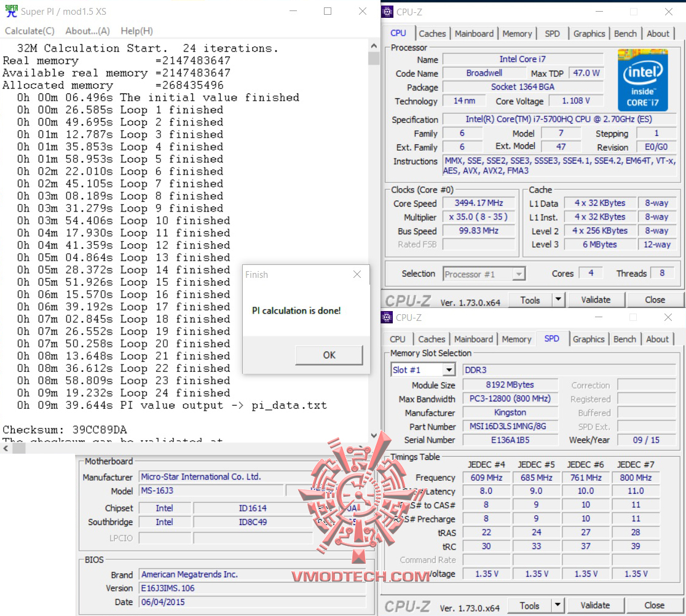The height and width of the screenshot is (616, 686).
Task: Click the horizontal scrollbar left arrow in Super PI
Action: (6, 448)
